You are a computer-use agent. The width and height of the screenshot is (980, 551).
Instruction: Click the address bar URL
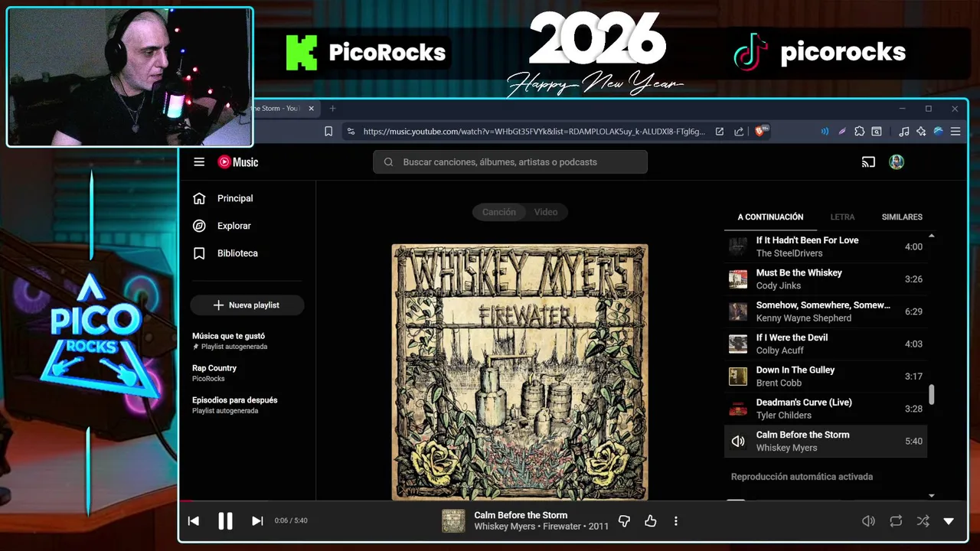[534, 132]
